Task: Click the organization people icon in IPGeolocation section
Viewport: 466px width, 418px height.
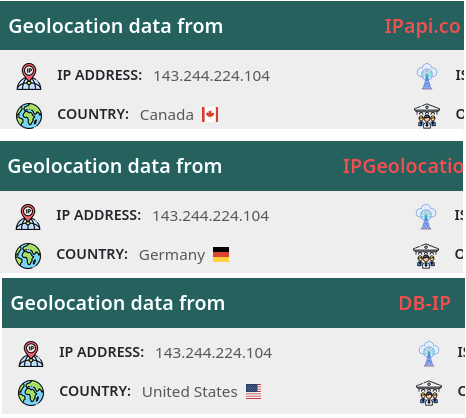Action: click(x=426, y=256)
